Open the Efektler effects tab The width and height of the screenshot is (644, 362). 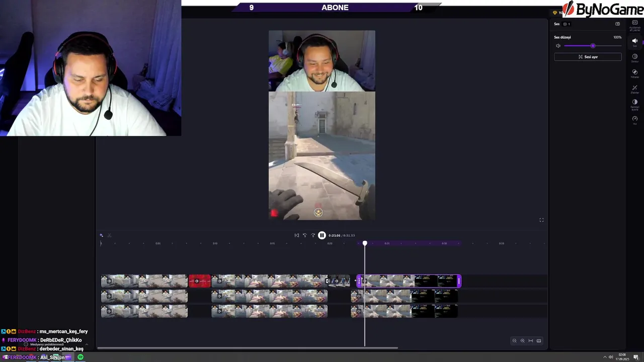point(634,89)
